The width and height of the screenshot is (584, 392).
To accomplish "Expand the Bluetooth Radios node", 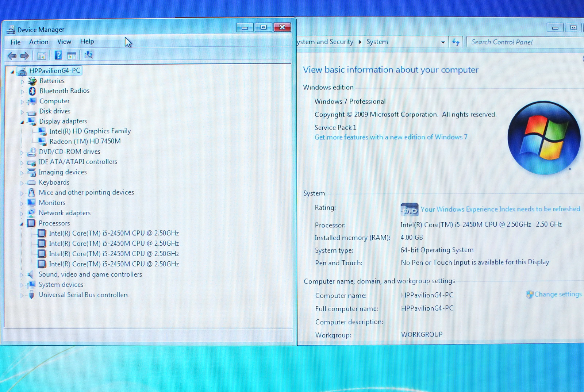I will [x=22, y=92].
